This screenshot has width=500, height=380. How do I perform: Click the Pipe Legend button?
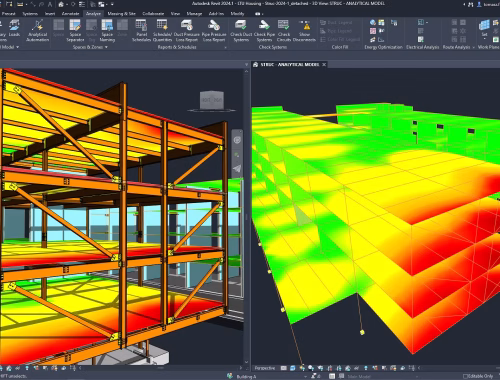pyautogui.click(x=336, y=31)
